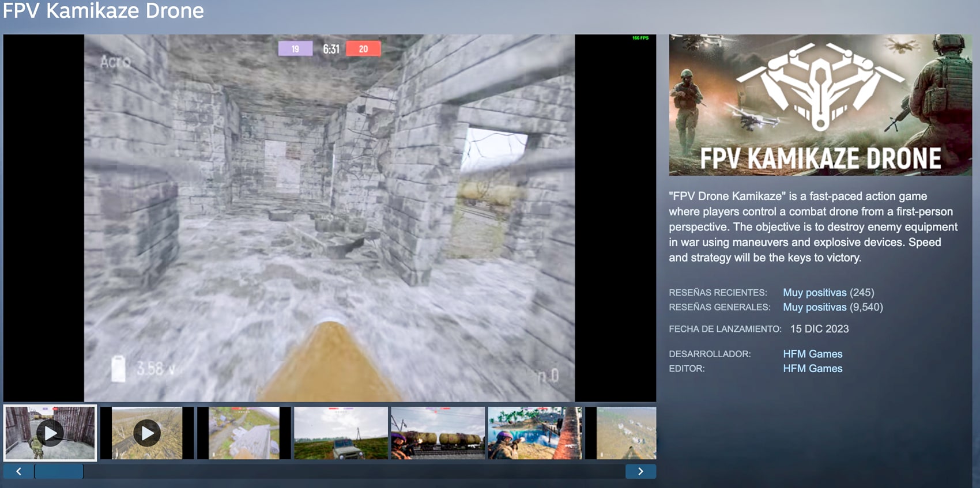
Task: Select the aerial rooftop screenshot thumbnail
Action: point(244,433)
